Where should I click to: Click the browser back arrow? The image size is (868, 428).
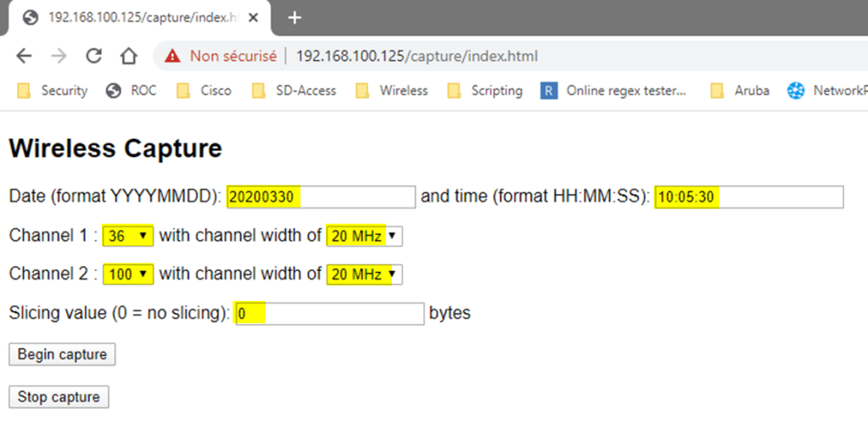point(24,56)
